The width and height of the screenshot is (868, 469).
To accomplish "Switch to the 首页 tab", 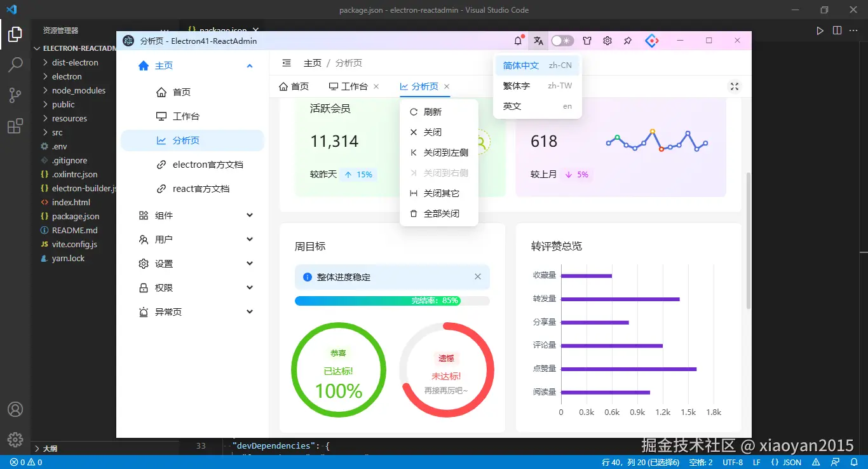I will [294, 86].
